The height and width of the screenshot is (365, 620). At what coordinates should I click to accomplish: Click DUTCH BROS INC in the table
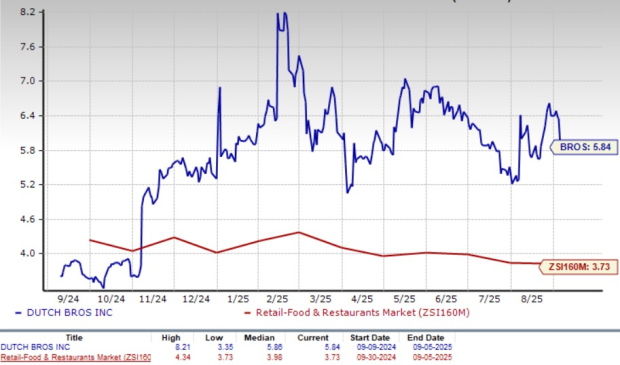[35, 347]
